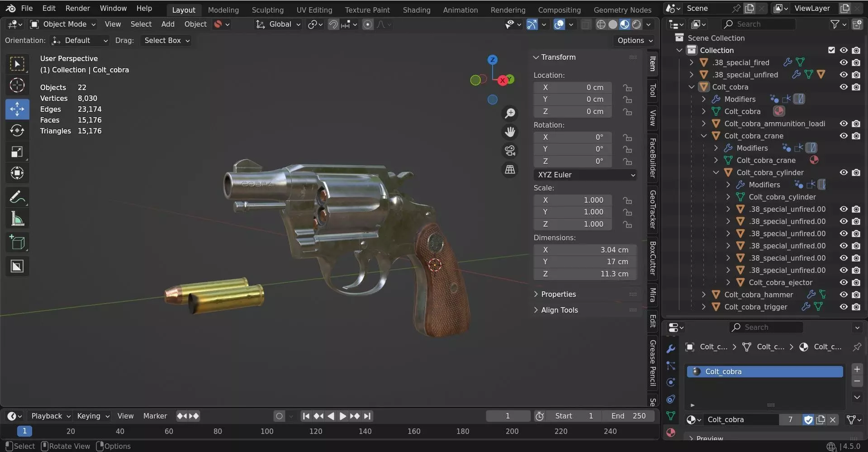Play the animation forward

(x=343, y=416)
